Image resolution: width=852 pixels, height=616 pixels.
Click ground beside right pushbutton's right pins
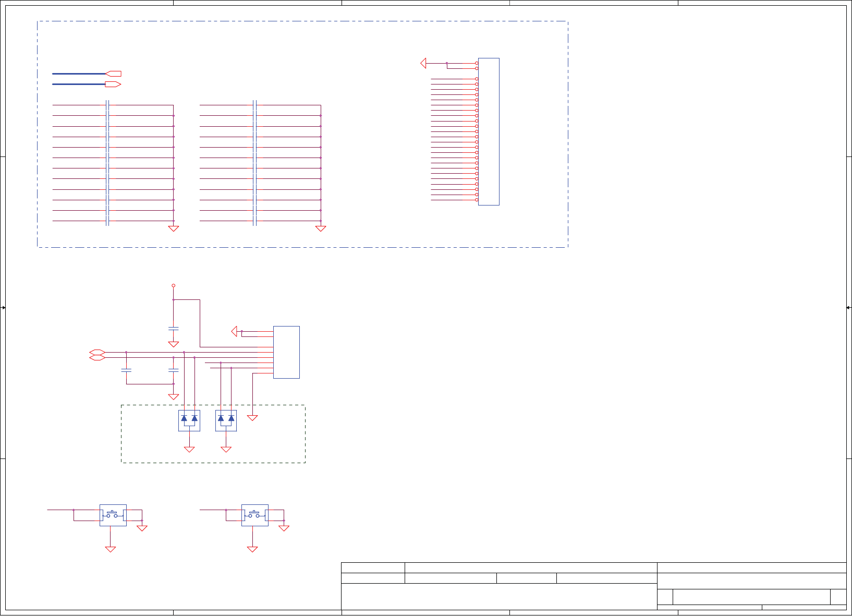click(284, 528)
